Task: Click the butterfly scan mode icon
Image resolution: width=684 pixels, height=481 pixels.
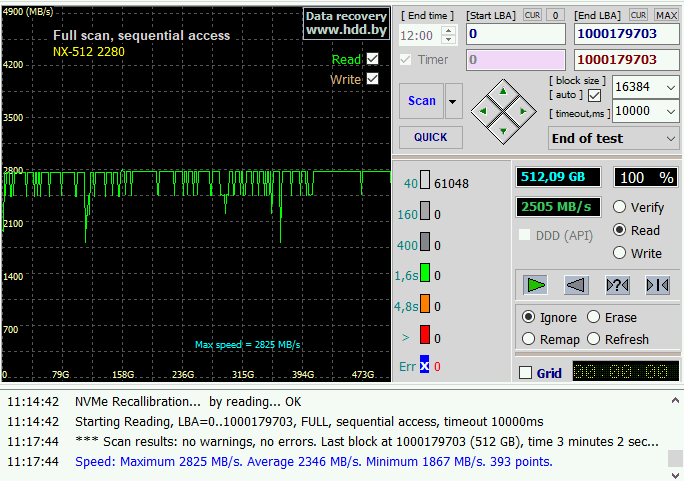Action: click(657, 285)
